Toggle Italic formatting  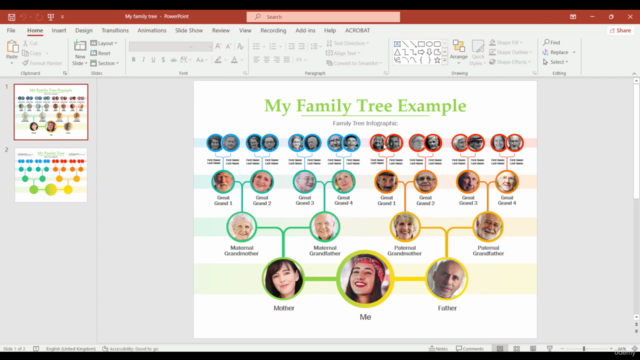point(143,60)
